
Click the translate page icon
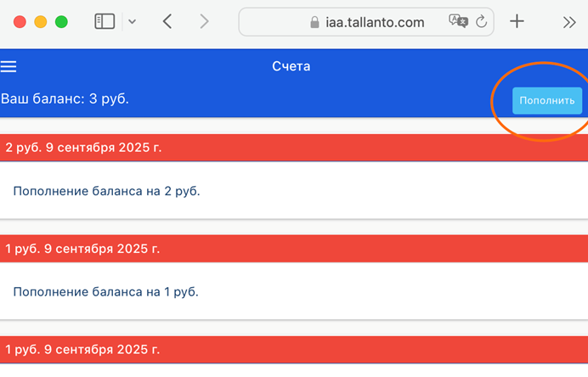click(x=458, y=23)
